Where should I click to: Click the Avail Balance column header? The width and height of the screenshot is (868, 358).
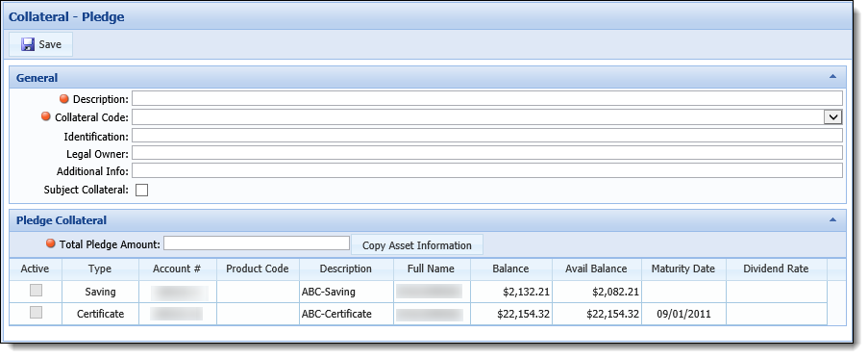(596, 268)
